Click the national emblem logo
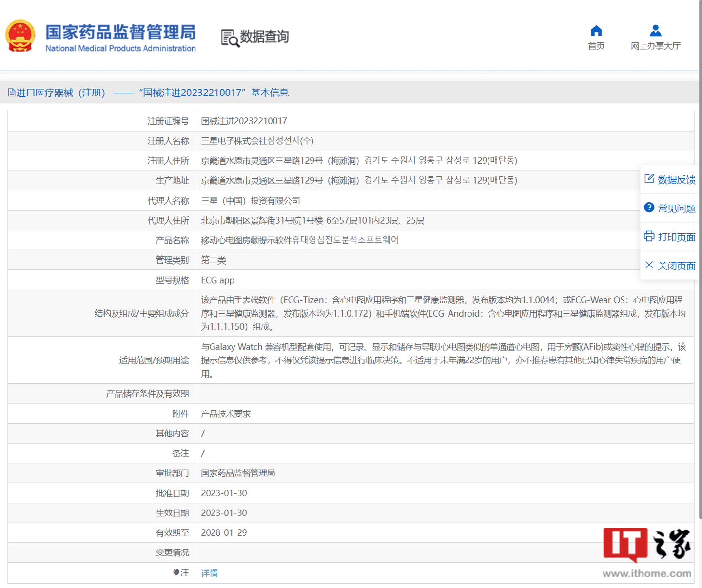 click(20, 36)
